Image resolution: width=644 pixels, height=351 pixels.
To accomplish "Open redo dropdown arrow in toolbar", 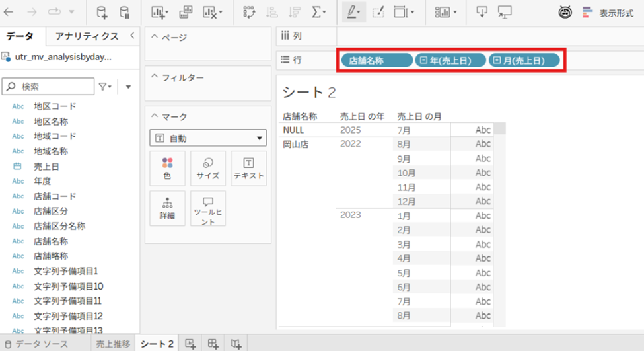I will coord(71,12).
